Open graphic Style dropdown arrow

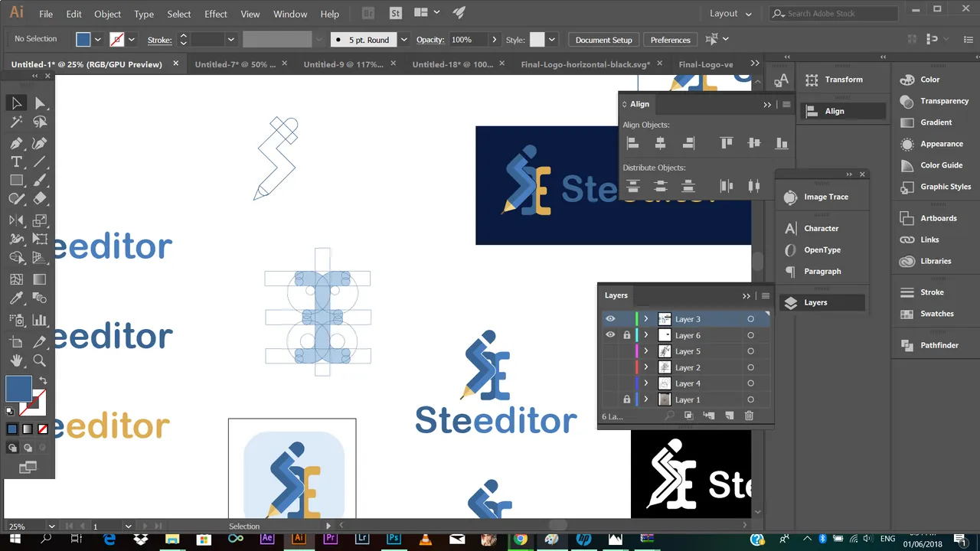coord(552,40)
